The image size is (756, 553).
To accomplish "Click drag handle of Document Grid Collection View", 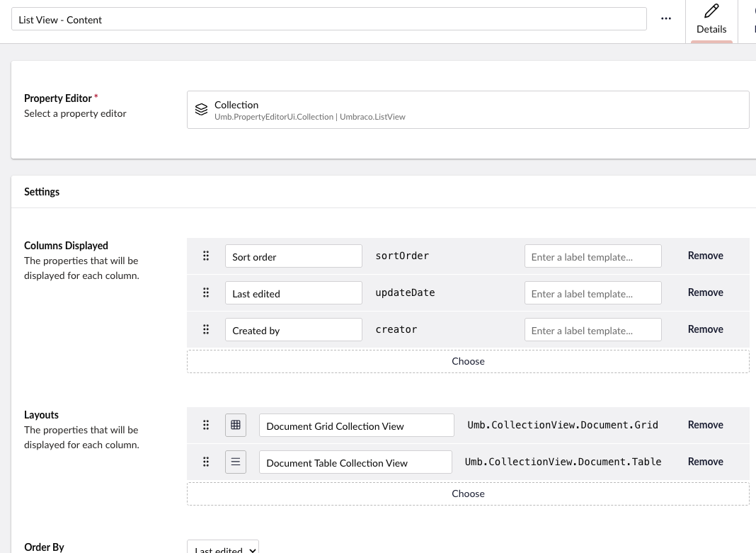I will [x=206, y=426].
